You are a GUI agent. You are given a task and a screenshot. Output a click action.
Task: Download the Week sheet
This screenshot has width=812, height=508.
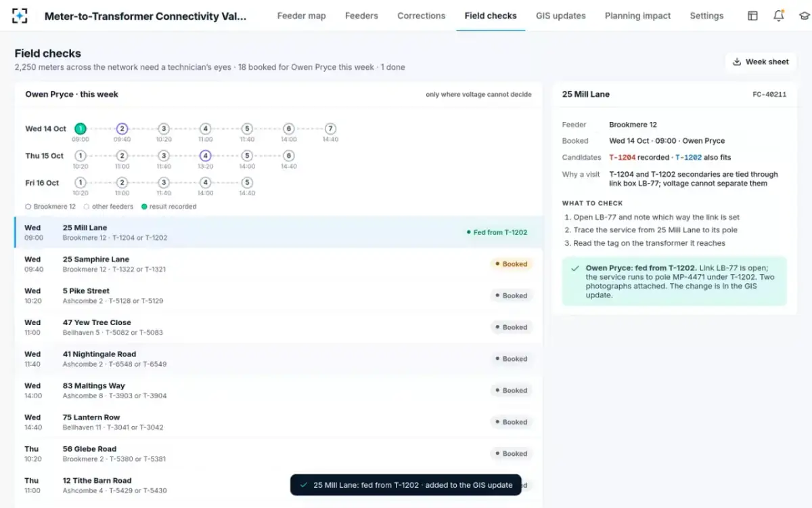[761, 62]
